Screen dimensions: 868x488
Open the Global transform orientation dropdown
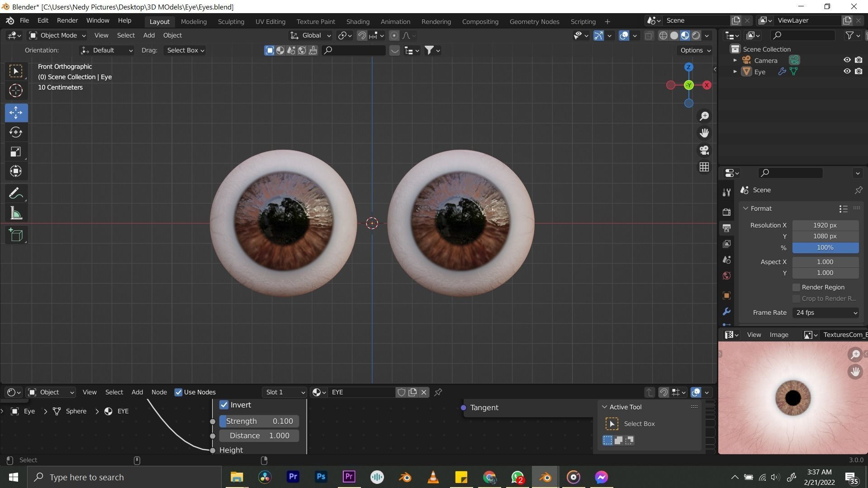pos(310,35)
